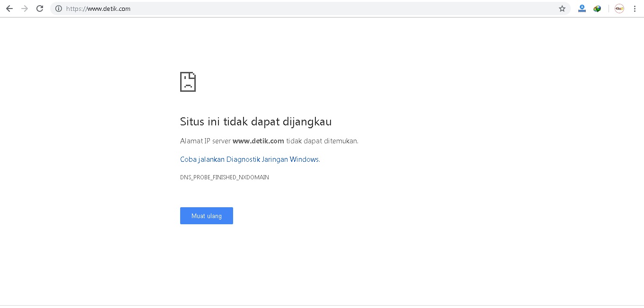Click the 'tidak dapat ditemukan' text
The image size is (644, 308).
[322, 141]
